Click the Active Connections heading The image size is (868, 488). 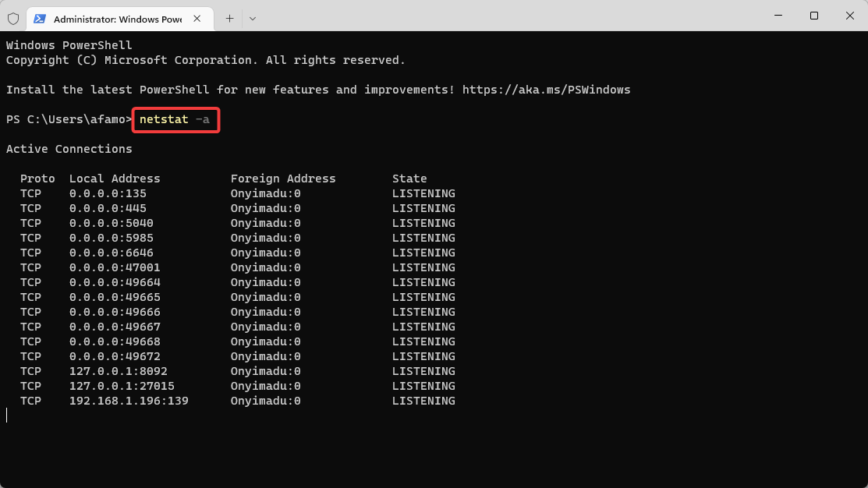point(69,149)
